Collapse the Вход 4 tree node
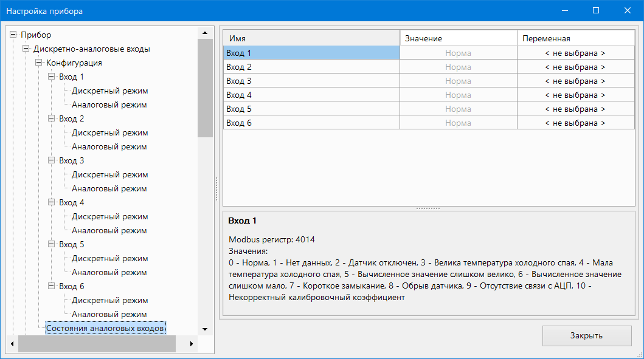 [x=52, y=203]
